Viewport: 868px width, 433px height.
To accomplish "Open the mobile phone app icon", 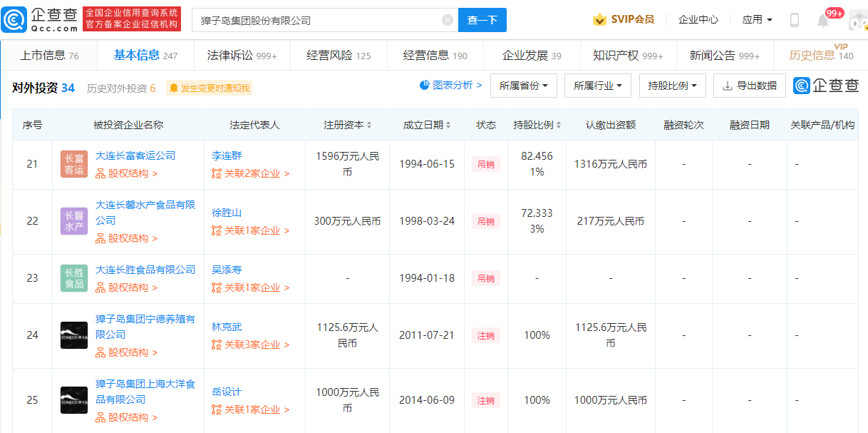I will click(x=794, y=20).
